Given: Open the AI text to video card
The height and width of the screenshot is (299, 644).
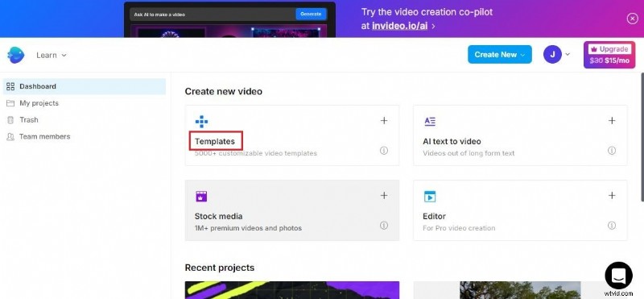Looking at the screenshot, I should [520, 135].
